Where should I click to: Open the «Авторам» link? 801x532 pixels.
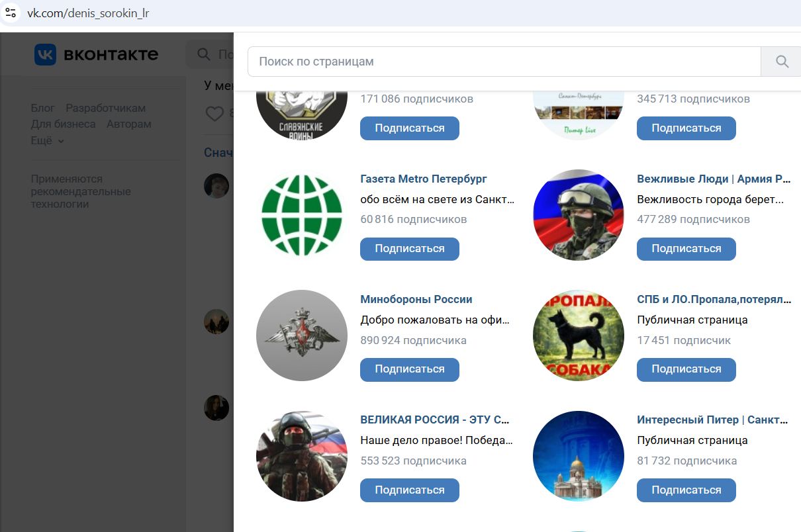(128, 123)
